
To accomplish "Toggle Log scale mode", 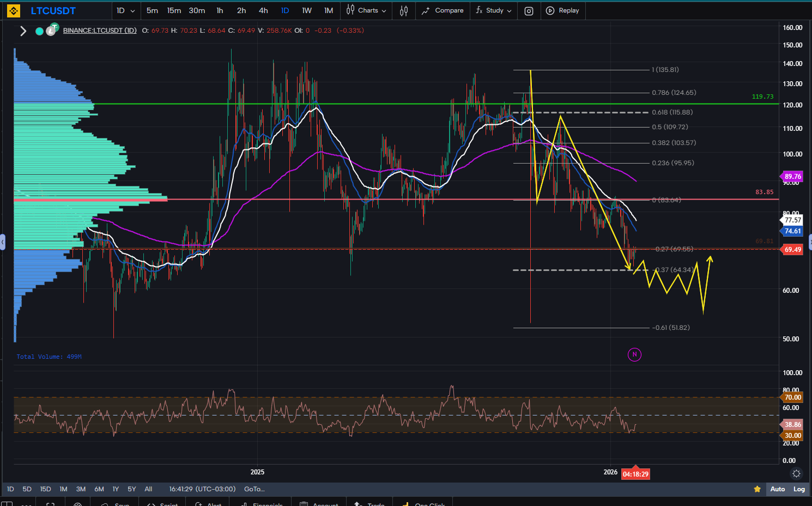I will (799, 489).
